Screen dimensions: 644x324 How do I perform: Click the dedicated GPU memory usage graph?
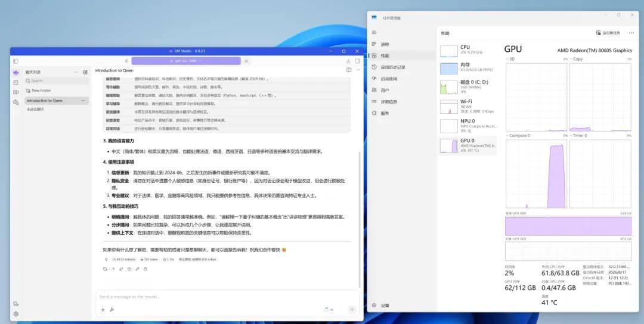pos(568,226)
